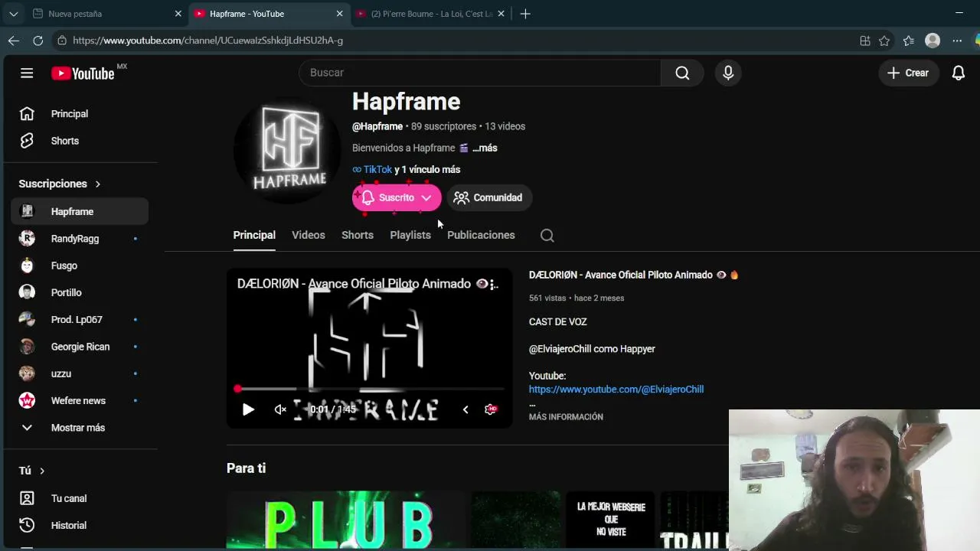Viewport: 980px width, 551px height.
Task: Click the browser address bar URL
Action: point(207,41)
